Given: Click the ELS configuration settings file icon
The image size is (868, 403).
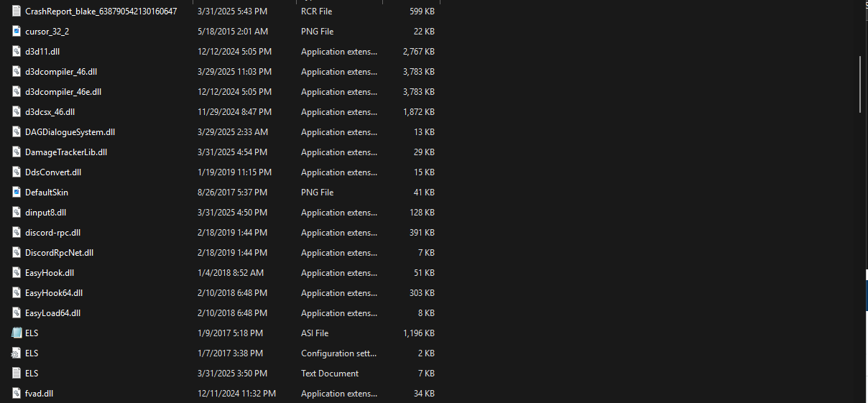Looking at the screenshot, I should pyautogui.click(x=17, y=353).
